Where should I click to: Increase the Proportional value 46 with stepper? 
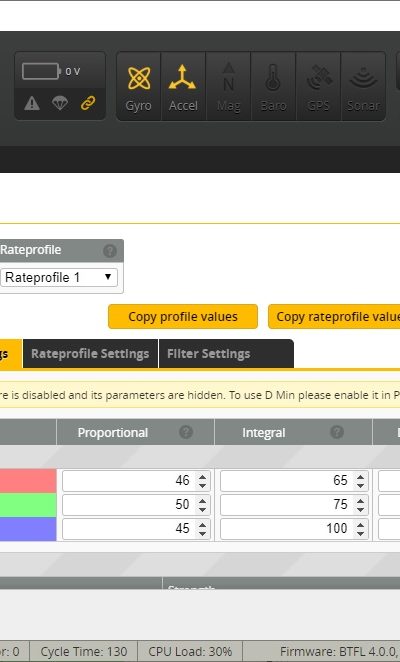[x=203, y=477]
